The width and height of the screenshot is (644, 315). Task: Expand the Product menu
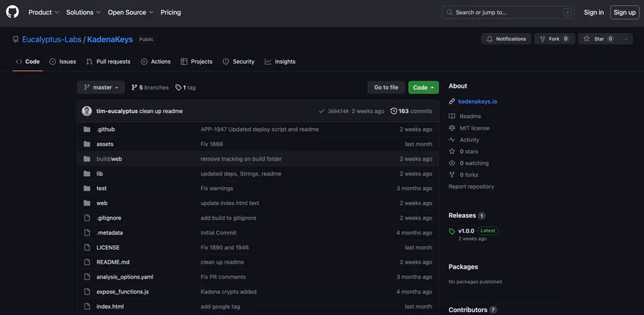pyautogui.click(x=44, y=12)
